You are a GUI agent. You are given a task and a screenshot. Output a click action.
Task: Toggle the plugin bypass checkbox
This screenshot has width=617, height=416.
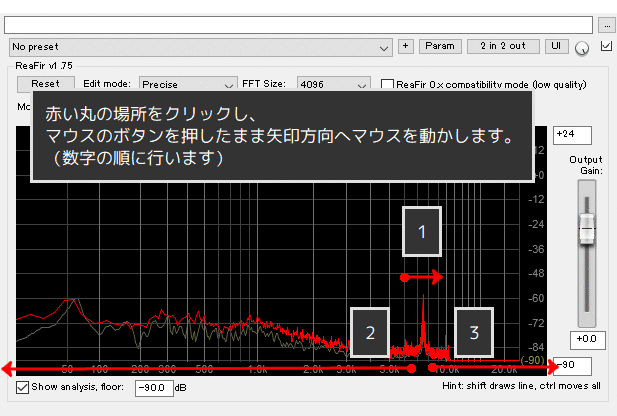(x=605, y=46)
